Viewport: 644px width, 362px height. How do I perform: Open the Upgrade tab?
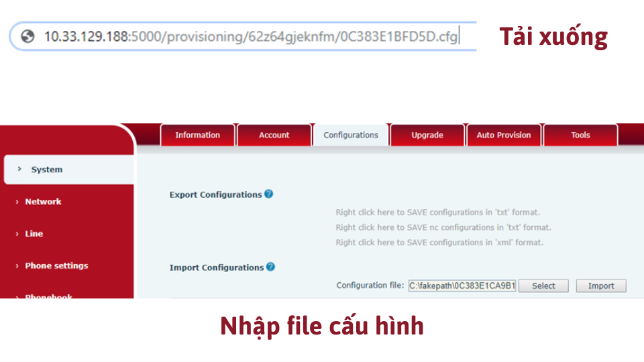pyautogui.click(x=427, y=135)
